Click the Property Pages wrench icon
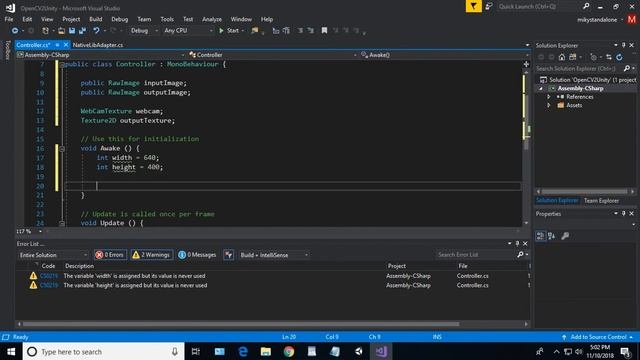This screenshot has width=640, height=360. (565, 236)
